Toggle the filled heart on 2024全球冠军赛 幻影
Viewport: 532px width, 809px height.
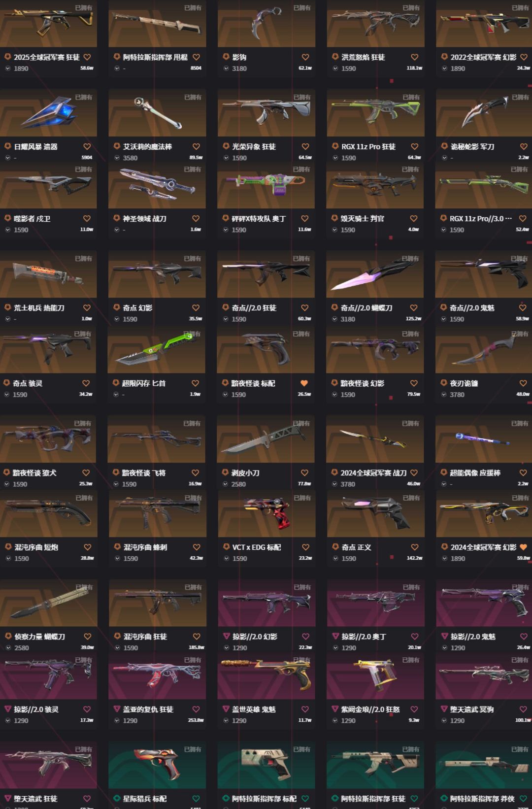click(x=523, y=547)
